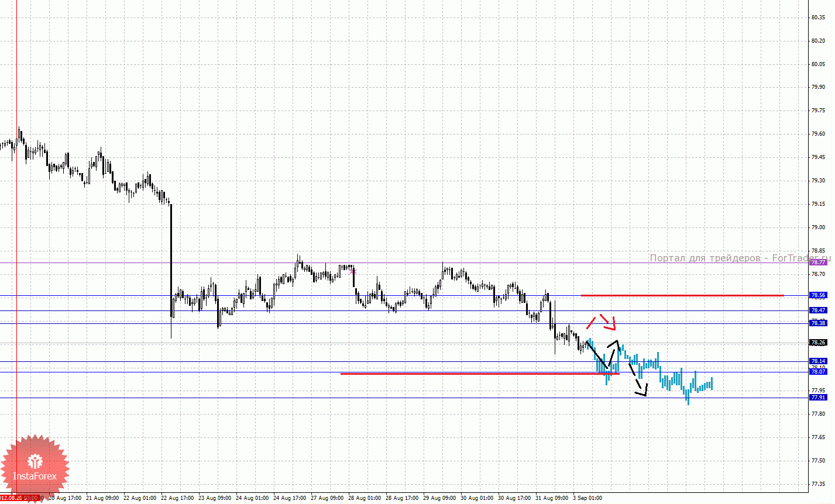Select the purple 78.77 price label
Screen dimensions: 835x504
[x=818, y=263]
